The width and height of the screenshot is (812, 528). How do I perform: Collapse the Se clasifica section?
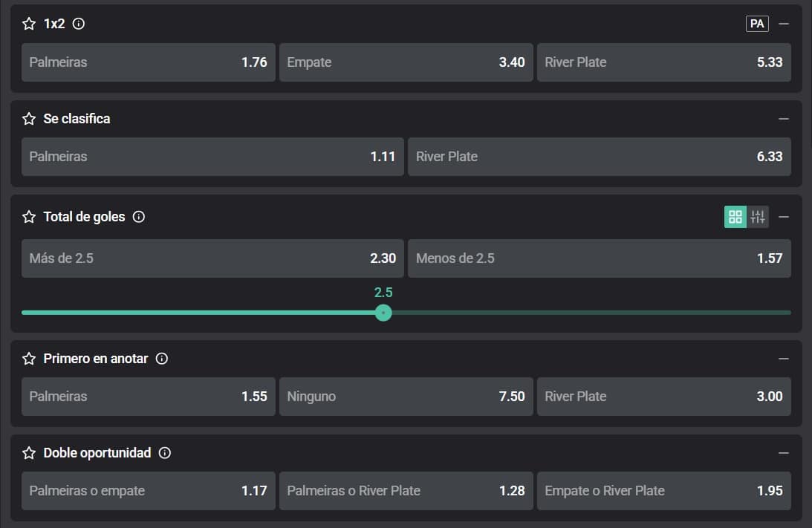784,119
